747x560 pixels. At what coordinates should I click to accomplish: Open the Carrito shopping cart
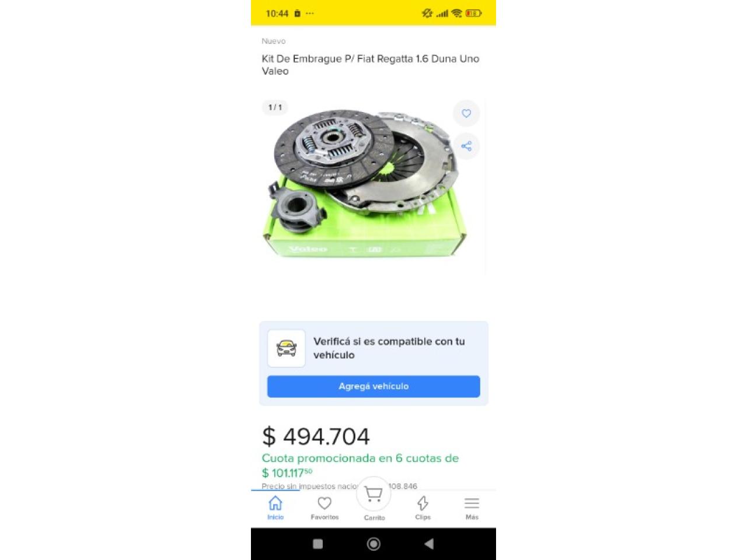click(373, 499)
